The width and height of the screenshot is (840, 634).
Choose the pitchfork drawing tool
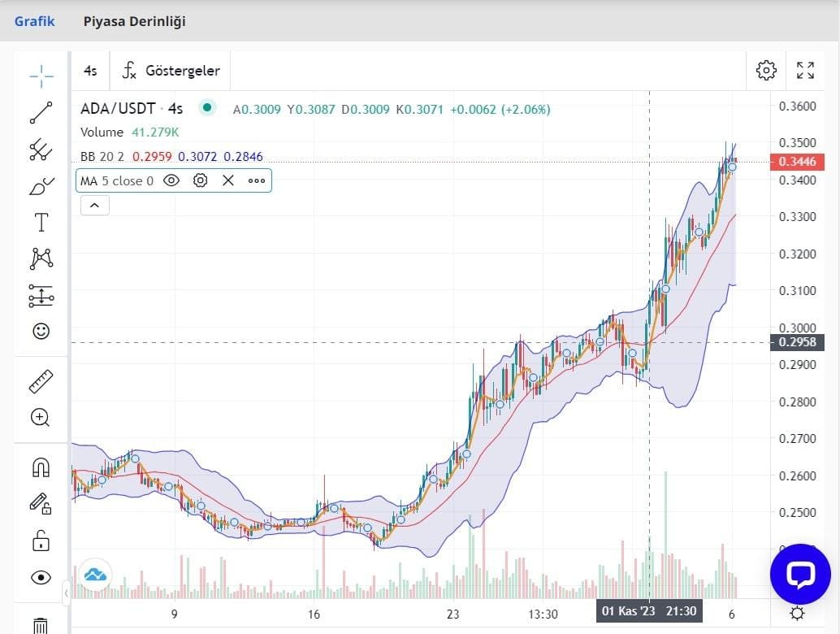[x=41, y=150]
